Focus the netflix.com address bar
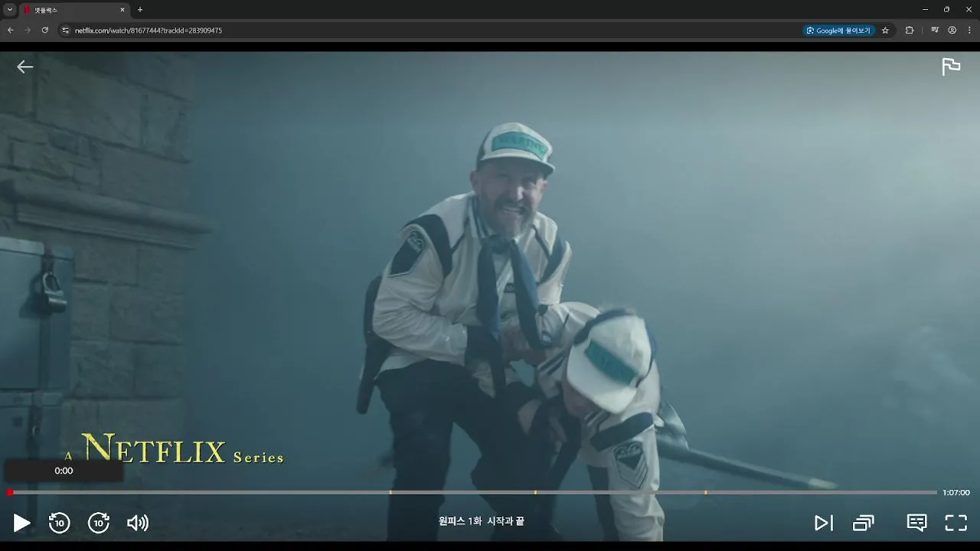This screenshot has width=980, height=551. (429, 31)
